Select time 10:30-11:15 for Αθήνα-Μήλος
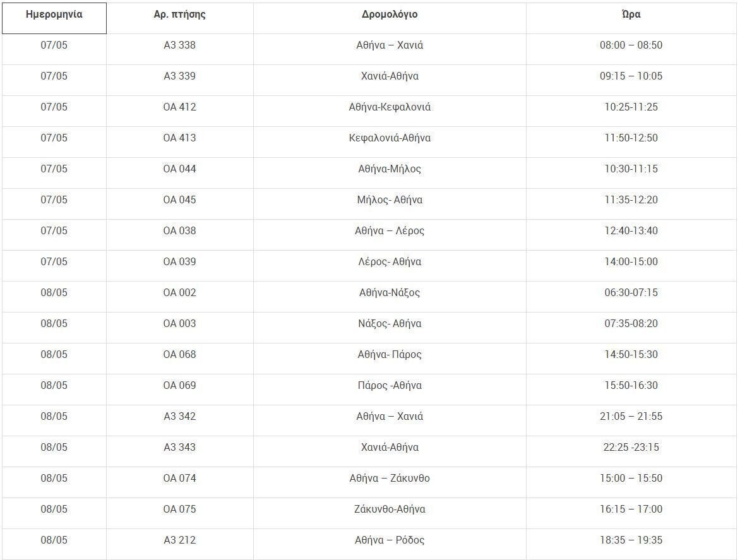The width and height of the screenshot is (740, 560). coord(631,173)
